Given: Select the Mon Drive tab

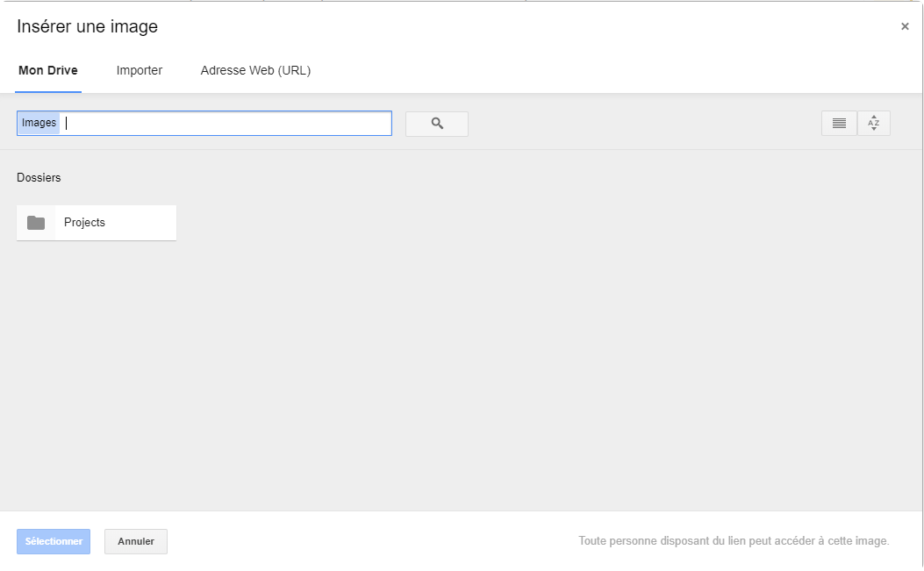Looking at the screenshot, I should (48, 71).
